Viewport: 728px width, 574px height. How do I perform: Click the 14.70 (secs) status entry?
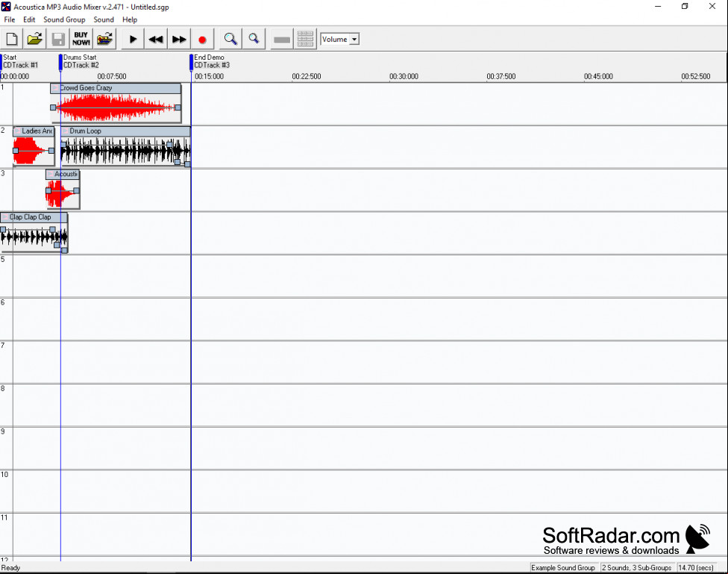696,568
